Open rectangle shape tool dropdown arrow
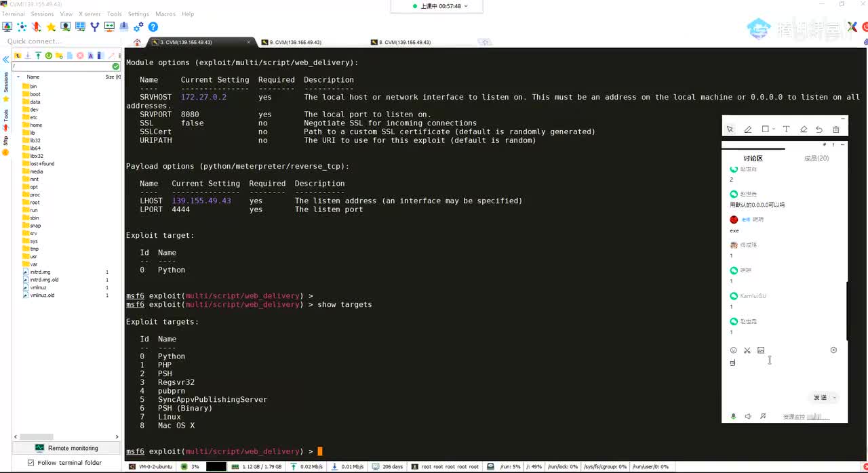 [x=774, y=129]
